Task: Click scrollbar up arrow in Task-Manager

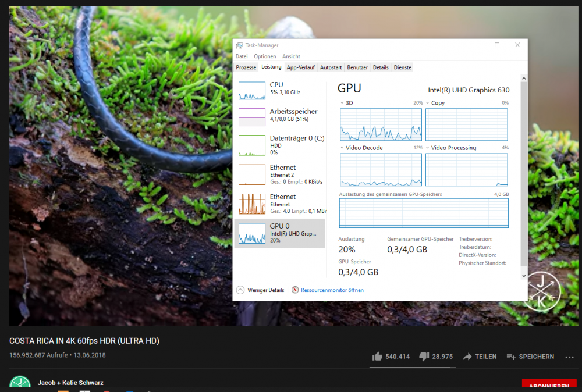Action: (524, 79)
